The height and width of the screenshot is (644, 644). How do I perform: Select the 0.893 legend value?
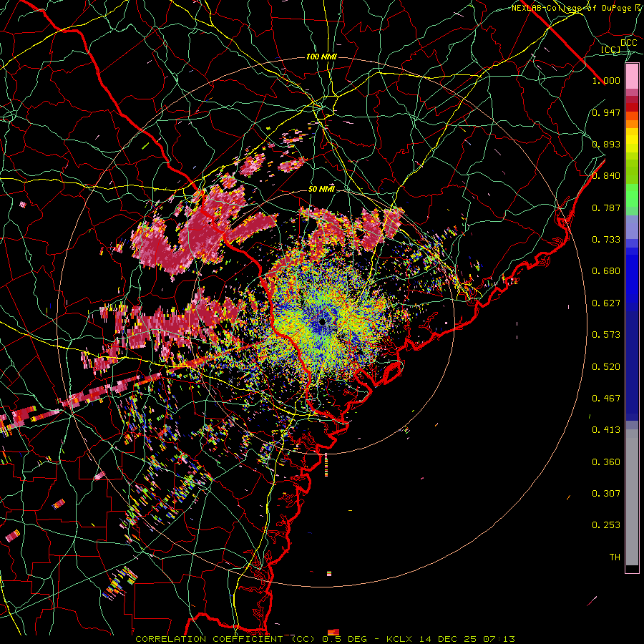click(606, 144)
